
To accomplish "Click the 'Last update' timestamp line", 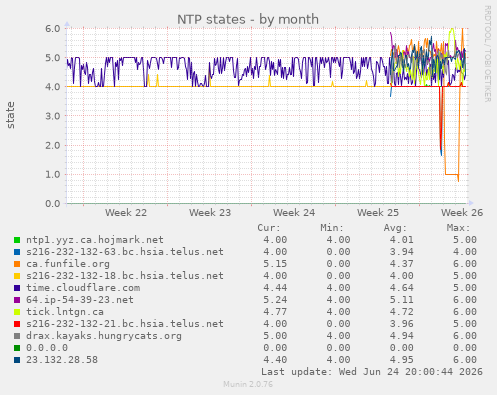I will [x=372, y=372].
